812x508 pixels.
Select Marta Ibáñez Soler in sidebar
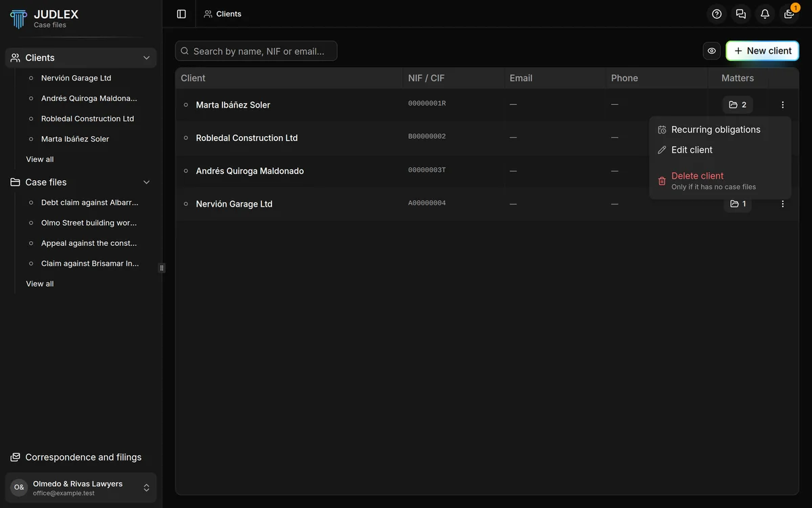(x=75, y=139)
